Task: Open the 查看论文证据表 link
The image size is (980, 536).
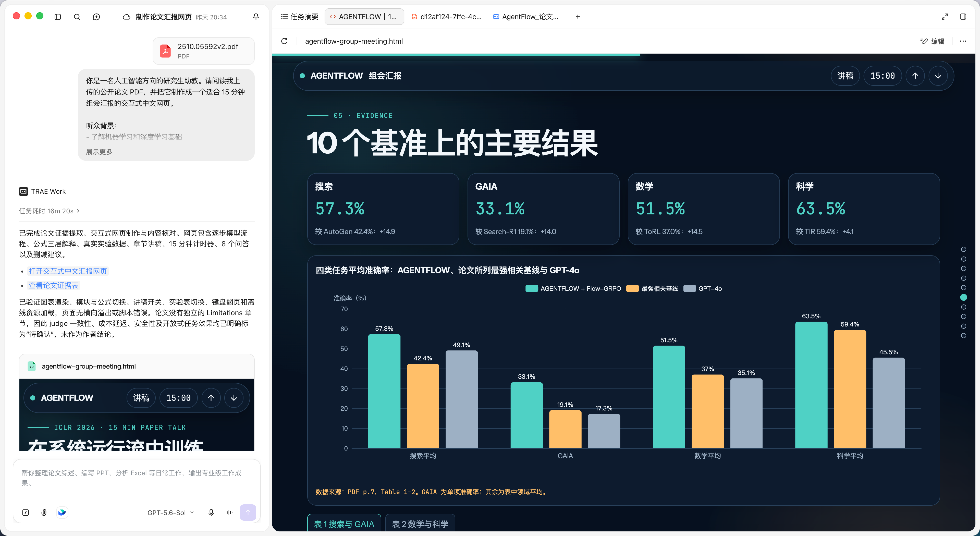Action: coord(54,285)
